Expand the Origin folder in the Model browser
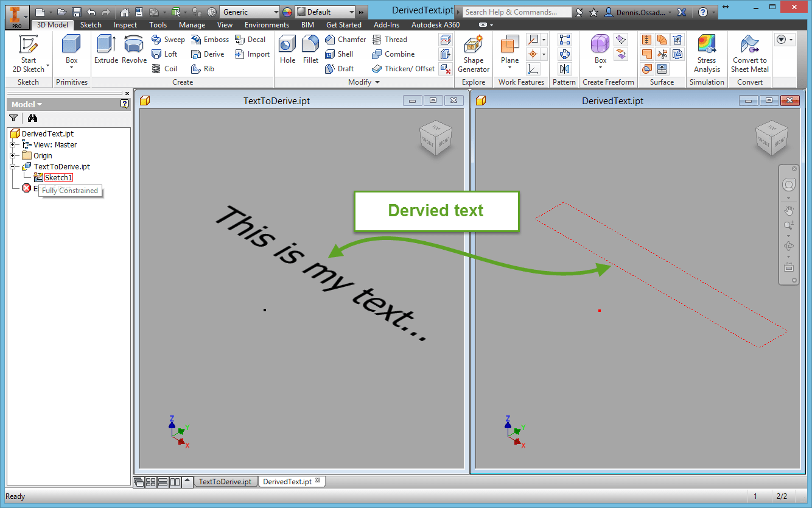 pyautogui.click(x=14, y=155)
